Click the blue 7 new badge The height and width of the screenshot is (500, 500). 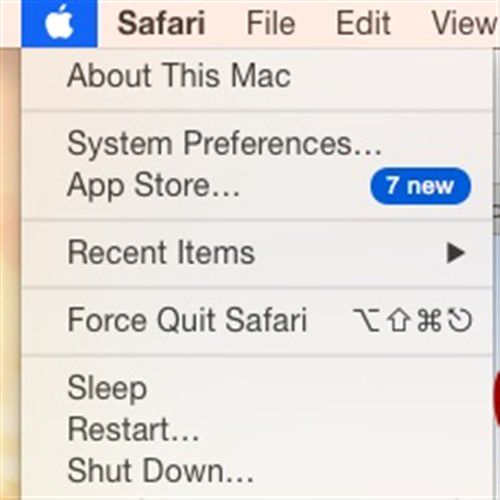[421, 186]
